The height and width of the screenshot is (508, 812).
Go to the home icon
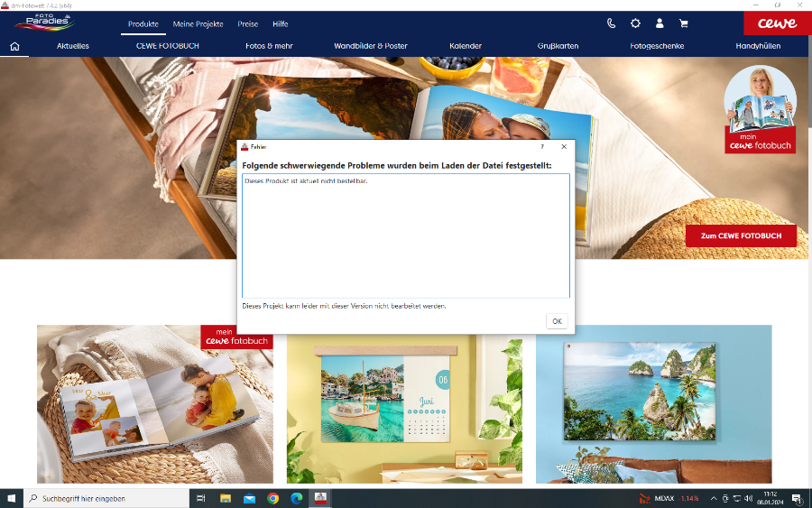pyautogui.click(x=14, y=46)
